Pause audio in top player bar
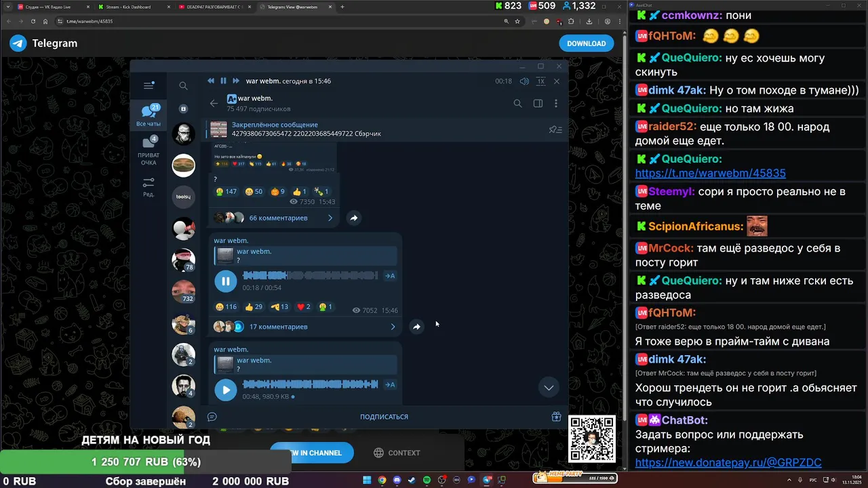Screen dimensions: 868x488 (x=223, y=81)
